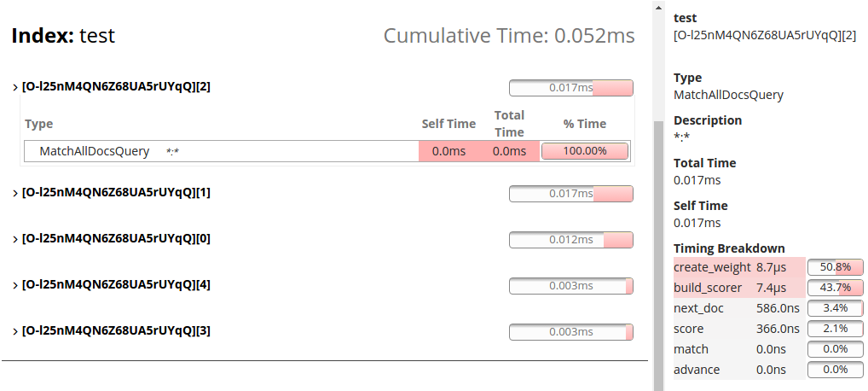Click shard [0] 0.012ms time bar
Image resolution: width=868 pixels, height=391 pixels.
(571, 240)
